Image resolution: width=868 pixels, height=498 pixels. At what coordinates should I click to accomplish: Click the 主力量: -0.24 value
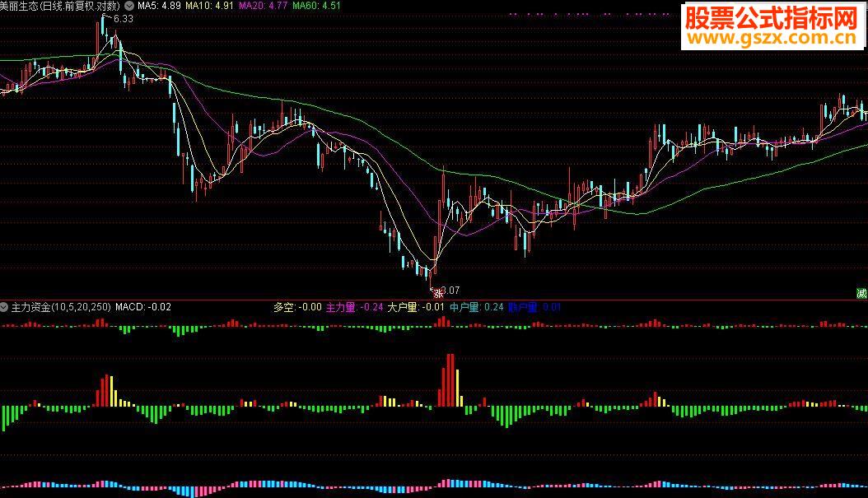354,306
